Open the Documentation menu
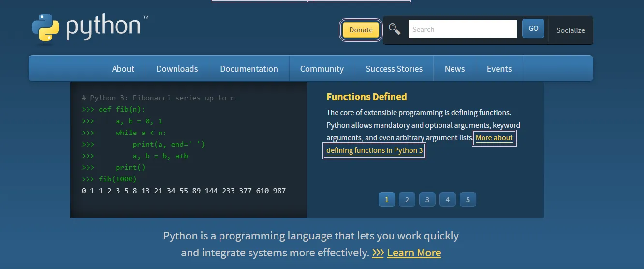The image size is (644, 269). (x=249, y=69)
